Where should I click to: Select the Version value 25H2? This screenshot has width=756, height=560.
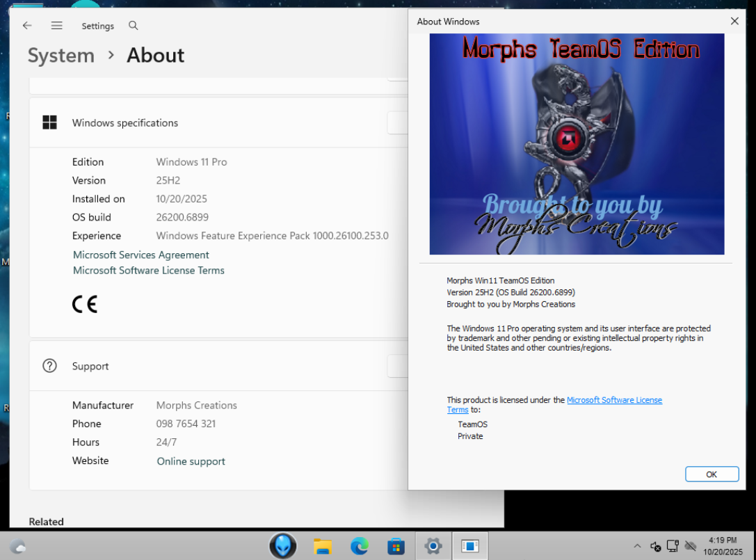pyautogui.click(x=168, y=180)
